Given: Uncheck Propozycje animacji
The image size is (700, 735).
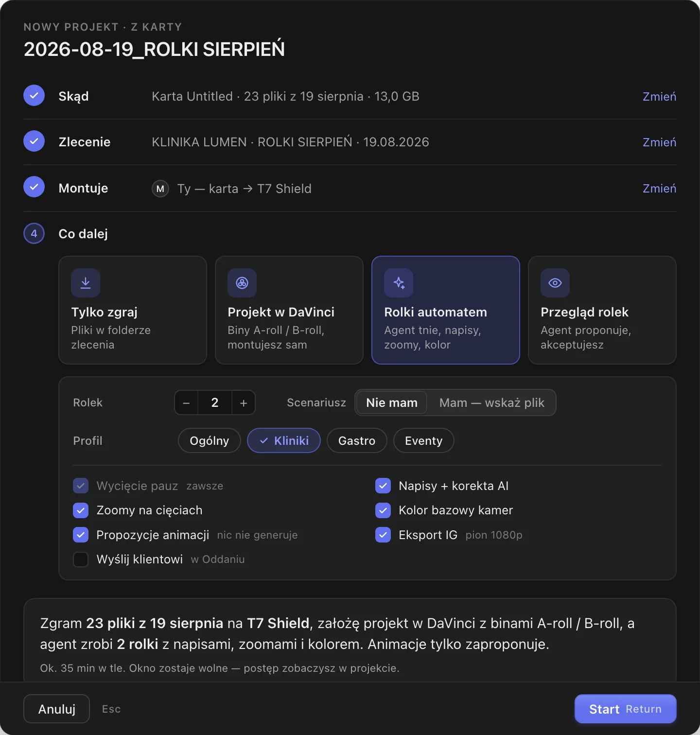Looking at the screenshot, I should (x=81, y=535).
